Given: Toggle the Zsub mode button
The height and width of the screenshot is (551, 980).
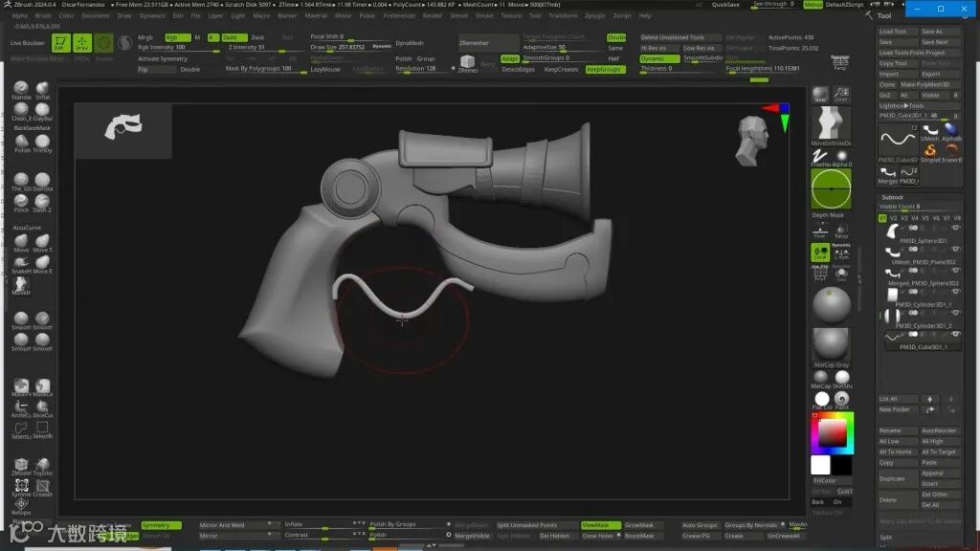Looking at the screenshot, I should point(258,37).
